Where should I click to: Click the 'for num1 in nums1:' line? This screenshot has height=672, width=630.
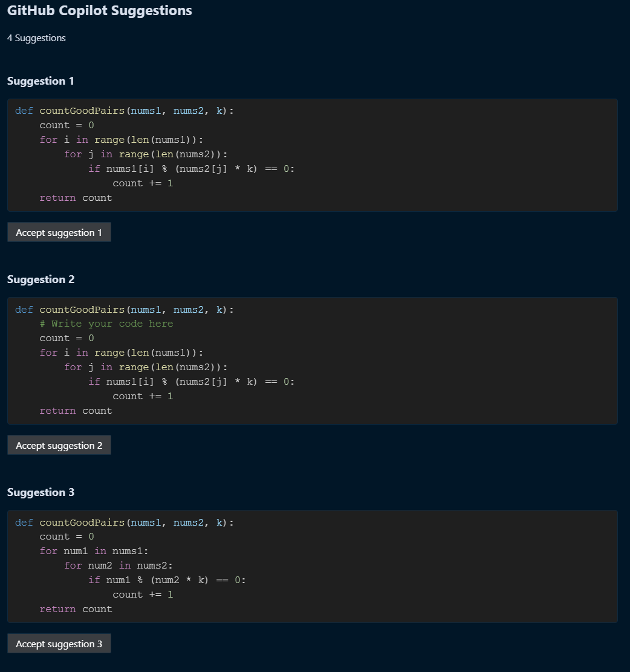94,551
